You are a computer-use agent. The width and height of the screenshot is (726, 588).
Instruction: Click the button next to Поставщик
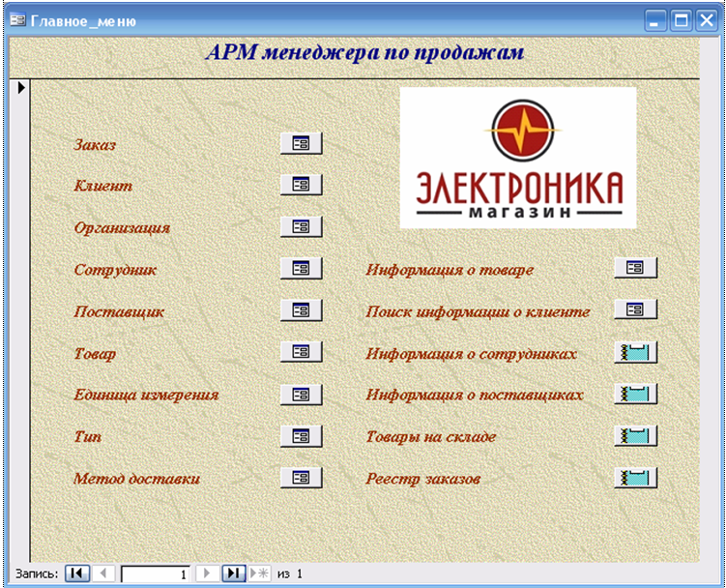301,310
